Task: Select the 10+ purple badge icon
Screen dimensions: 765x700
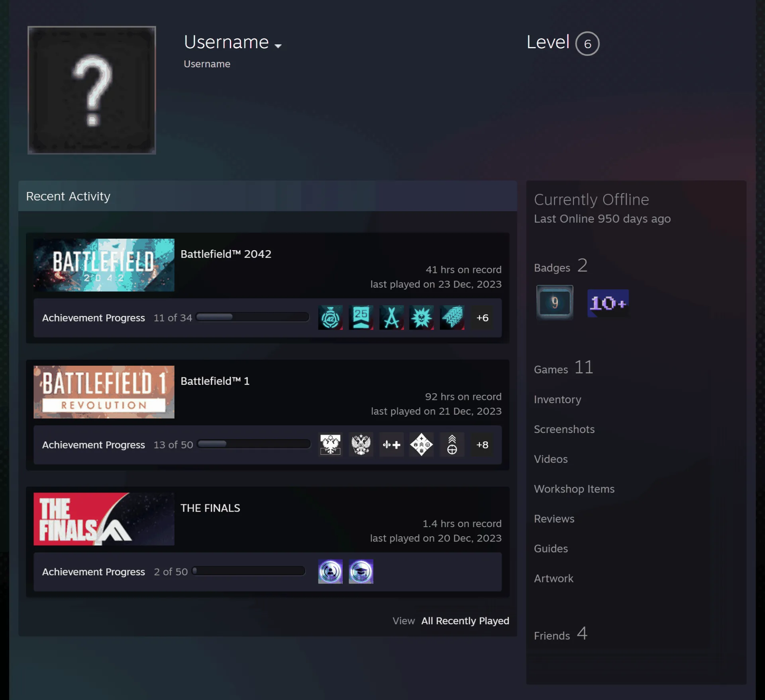Action: tap(608, 303)
